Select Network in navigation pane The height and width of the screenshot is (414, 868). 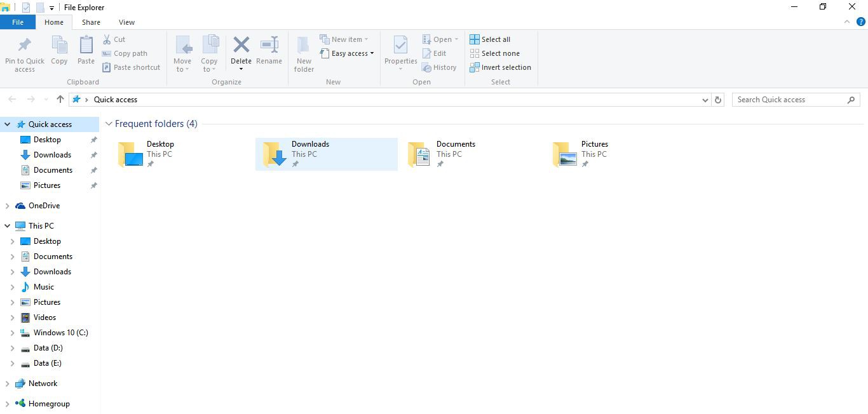pos(43,384)
